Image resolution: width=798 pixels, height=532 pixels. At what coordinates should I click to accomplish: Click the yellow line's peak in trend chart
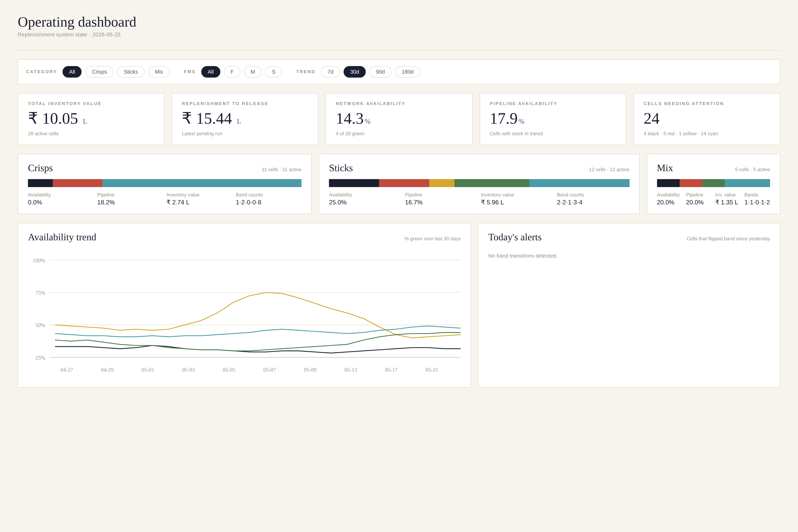[x=266, y=292]
